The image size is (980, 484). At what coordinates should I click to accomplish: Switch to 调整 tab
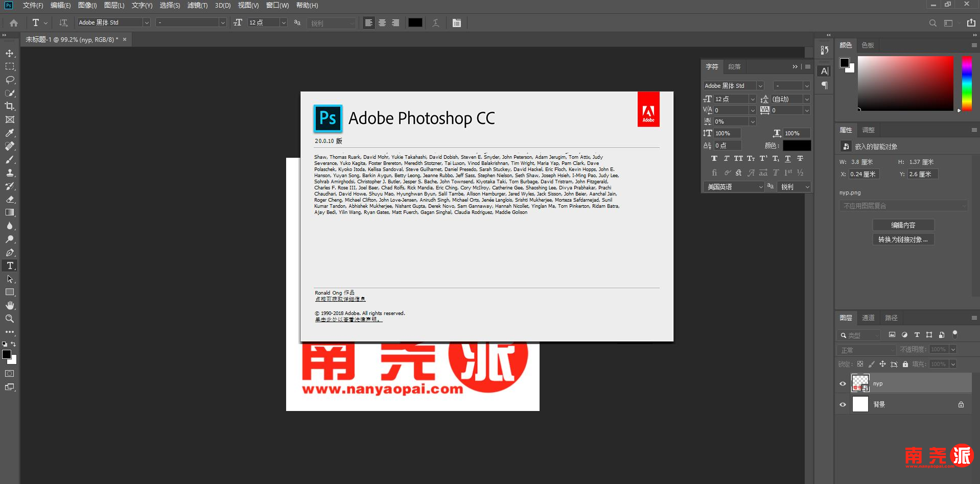click(x=868, y=130)
